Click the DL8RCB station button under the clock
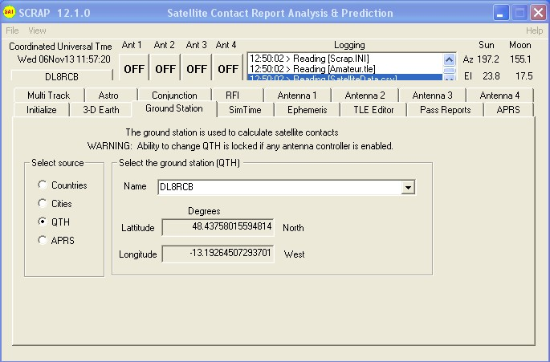550x362 pixels. [62, 76]
